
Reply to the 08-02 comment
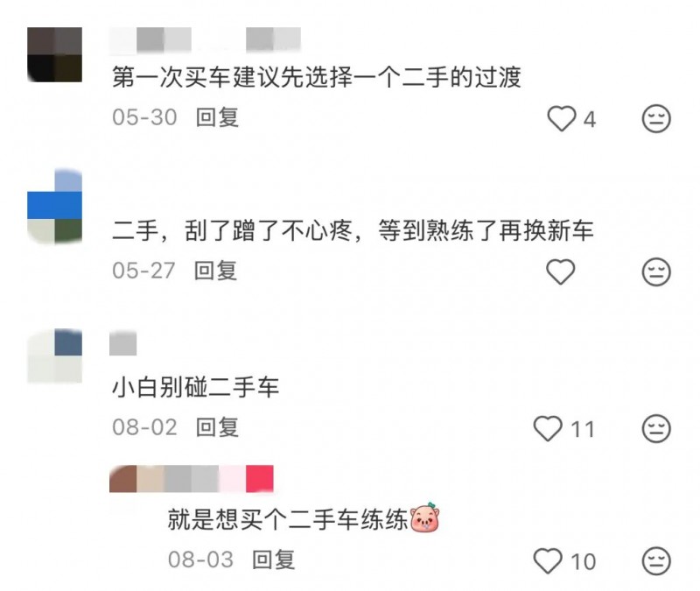(217, 427)
